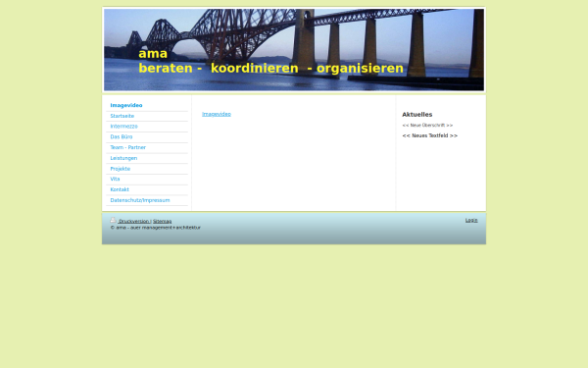The height and width of the screenshot is (368, 588).
Task: Select Vita in the navigation menu
Action: point(147,180)
